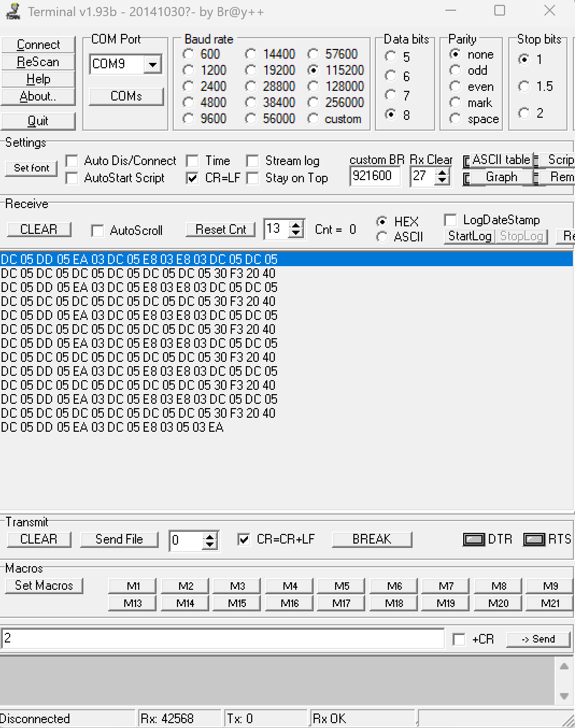Image resolution: width=575 pixels, height=728 pixels.
Task: Turn on AutoScroll in Receive panel
Action: 97,231
